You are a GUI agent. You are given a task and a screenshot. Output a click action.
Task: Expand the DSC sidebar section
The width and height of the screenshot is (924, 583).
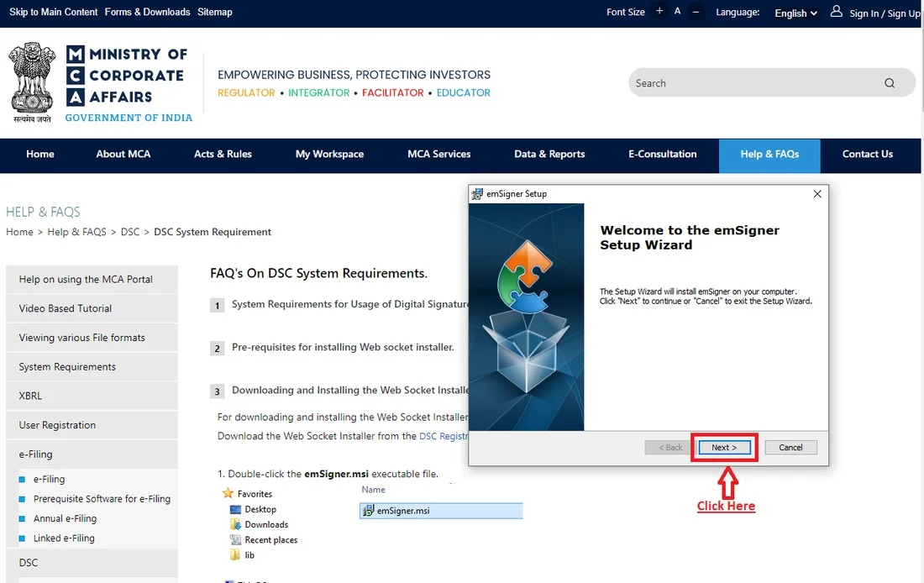[x=92, y=562]
